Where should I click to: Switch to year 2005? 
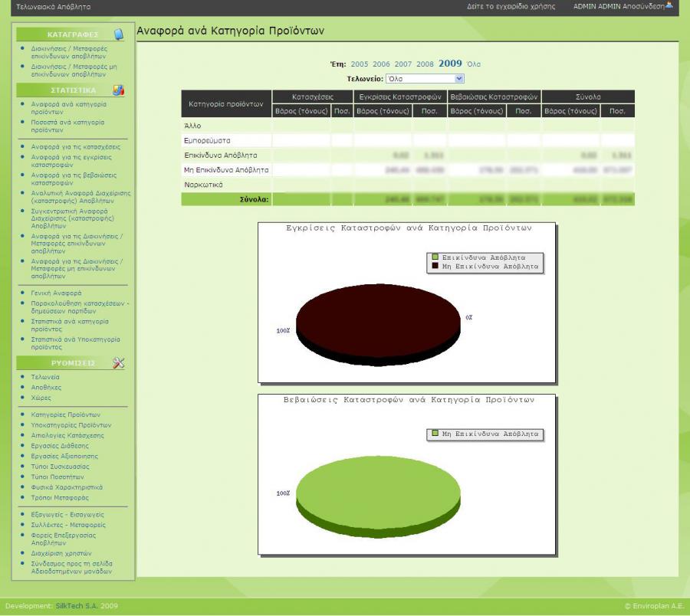359,64
